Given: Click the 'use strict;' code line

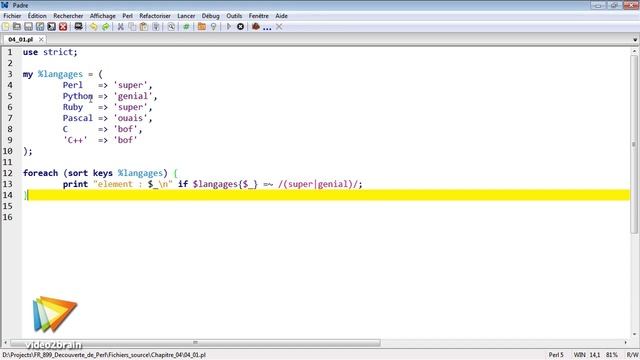Looking at the screenshot, I should pyautogui.click(x=50, y=52).
